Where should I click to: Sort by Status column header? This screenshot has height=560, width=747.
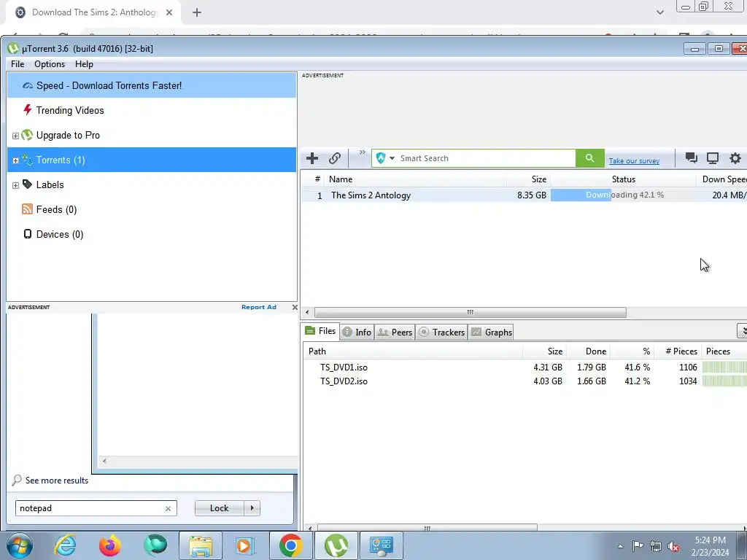(x=623, y=179)
